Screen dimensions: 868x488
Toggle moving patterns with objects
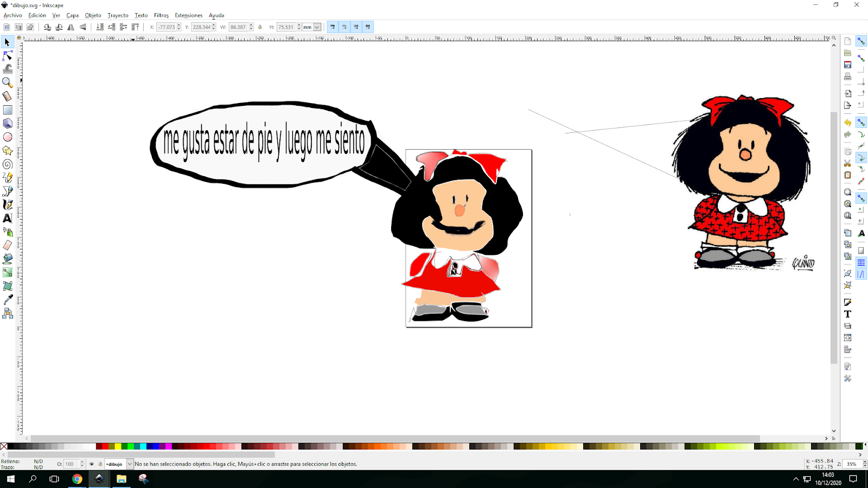pyautogui.click(x=368, y=27)
